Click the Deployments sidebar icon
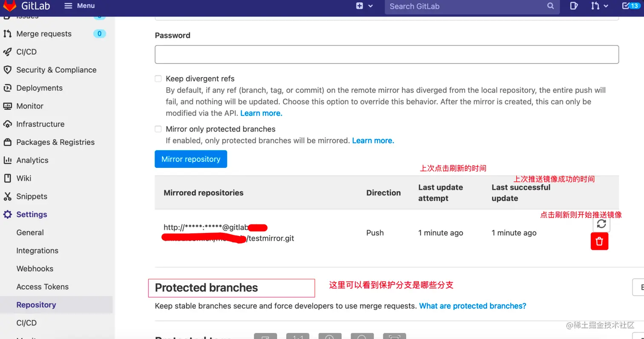Viewport: 644px width, 339px height. click(7, 88)
